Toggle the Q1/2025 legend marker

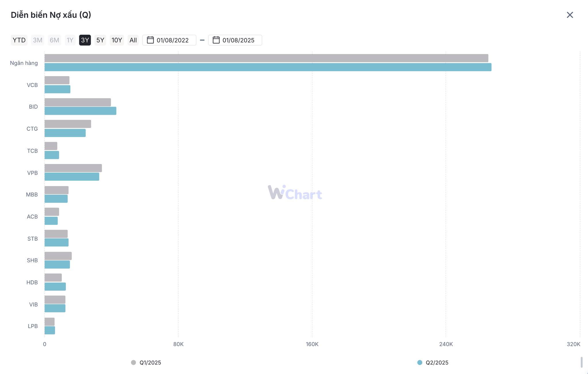(134, 363)
